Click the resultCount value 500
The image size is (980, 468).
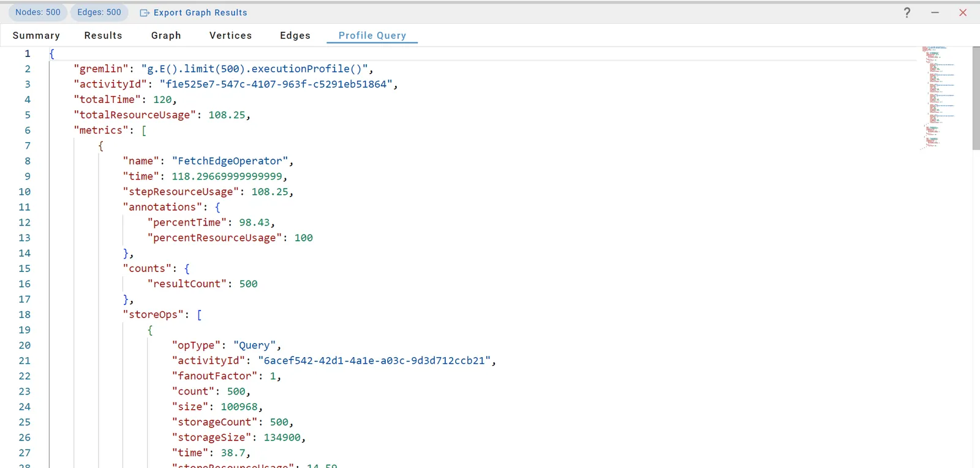tap(248, 284)
